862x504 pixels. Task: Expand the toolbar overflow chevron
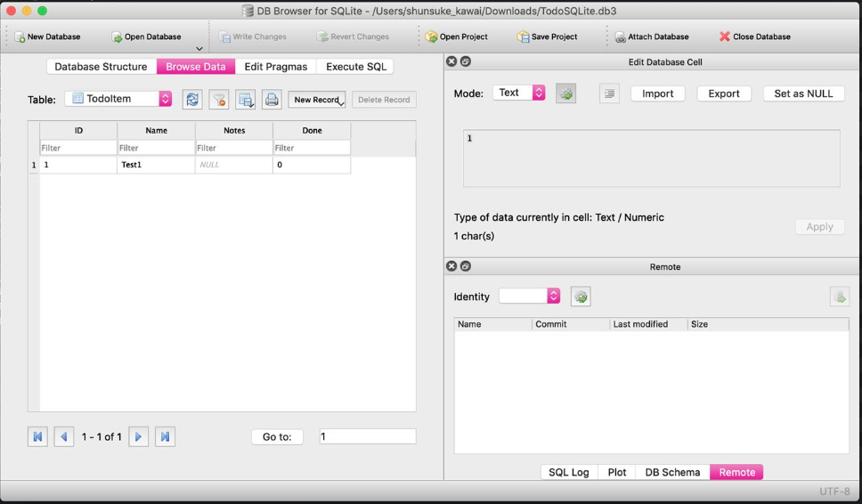point(199,48)
